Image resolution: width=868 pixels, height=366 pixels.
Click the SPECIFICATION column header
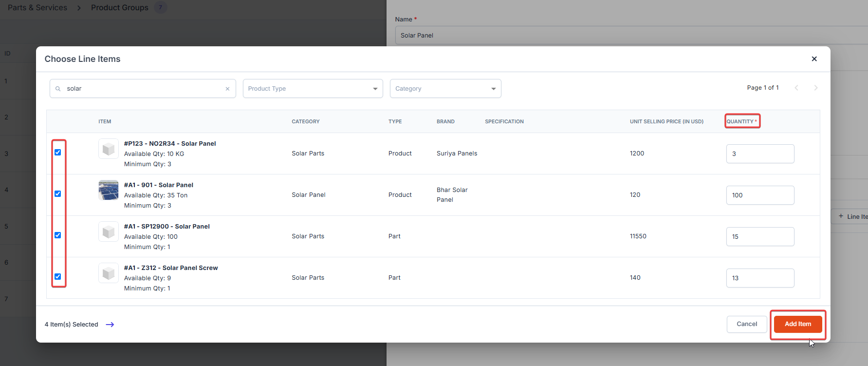pos(504,121)
